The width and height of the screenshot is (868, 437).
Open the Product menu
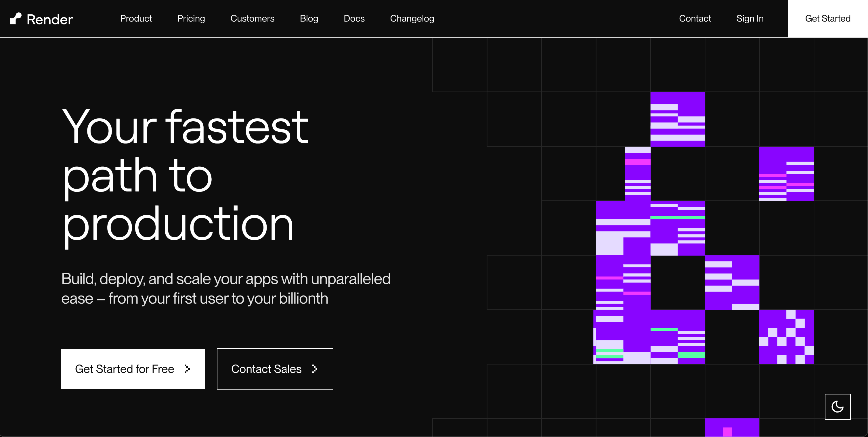click(136, 18)
